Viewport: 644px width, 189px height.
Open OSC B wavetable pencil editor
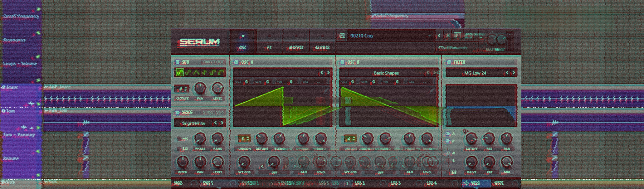tap(432, 90)
